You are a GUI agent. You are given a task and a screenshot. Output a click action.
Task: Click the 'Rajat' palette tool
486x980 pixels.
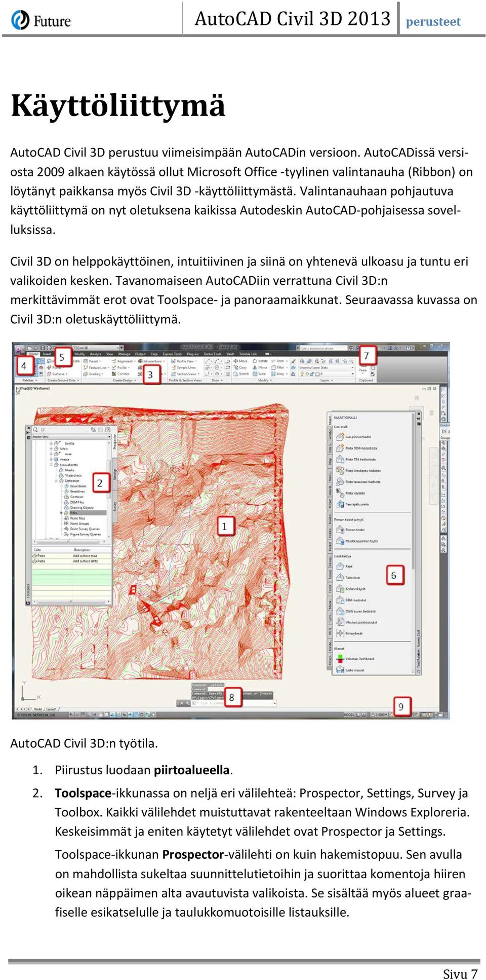(344, 566)
